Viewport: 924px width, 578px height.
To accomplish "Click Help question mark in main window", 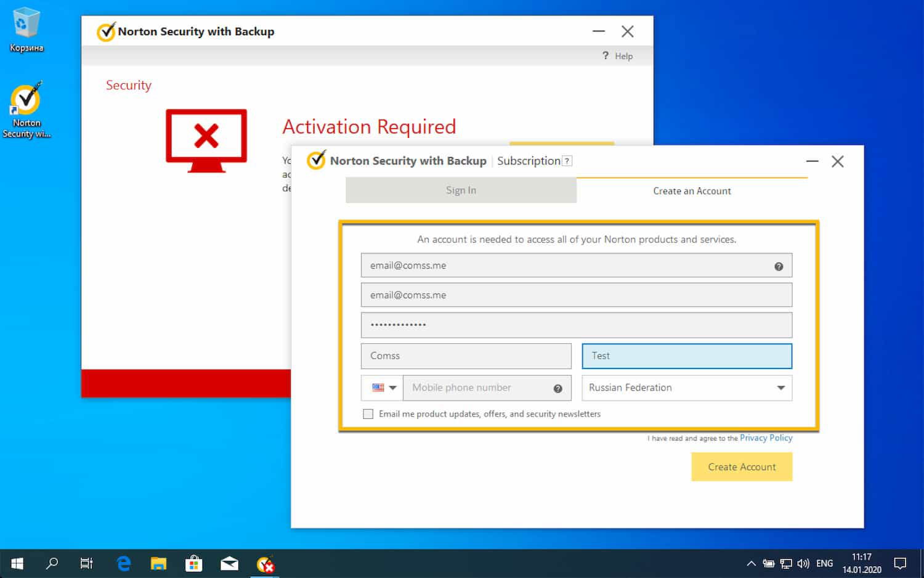I will click(x=606, y=55).
